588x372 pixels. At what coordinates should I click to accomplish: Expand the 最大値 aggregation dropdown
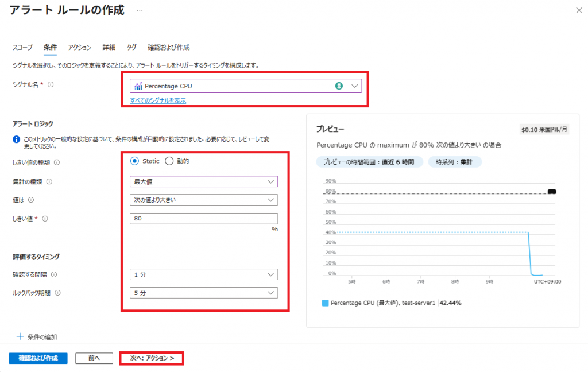(x=204, y=181)
